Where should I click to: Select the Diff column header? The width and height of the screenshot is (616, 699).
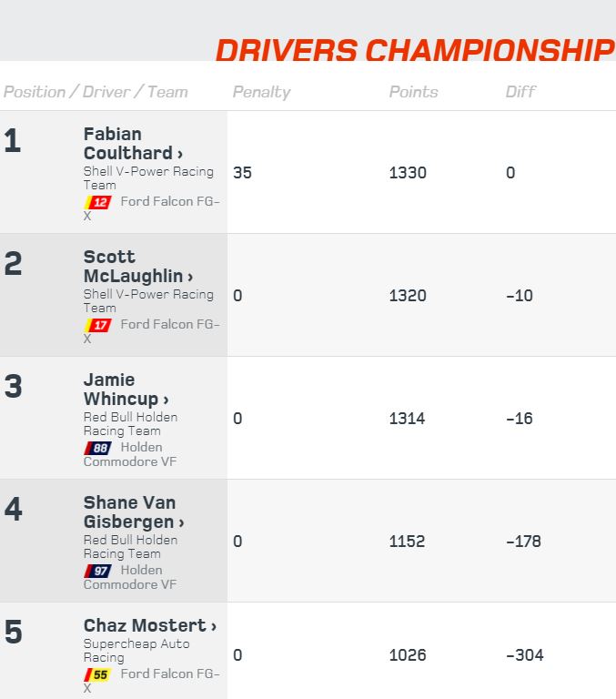pos(520,92)
